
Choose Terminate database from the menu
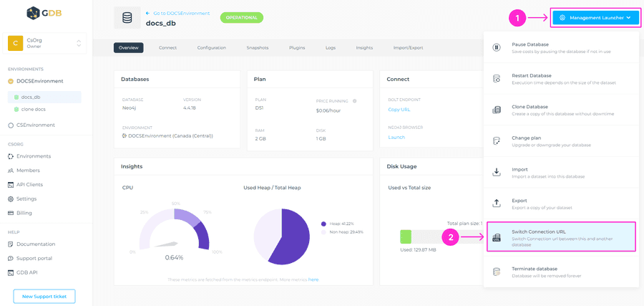561,272
